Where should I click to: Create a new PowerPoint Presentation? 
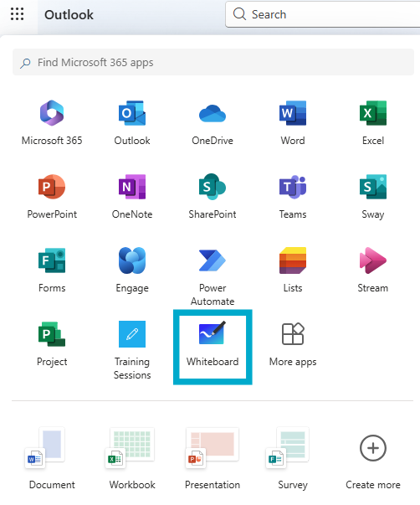tap(213, 459)
